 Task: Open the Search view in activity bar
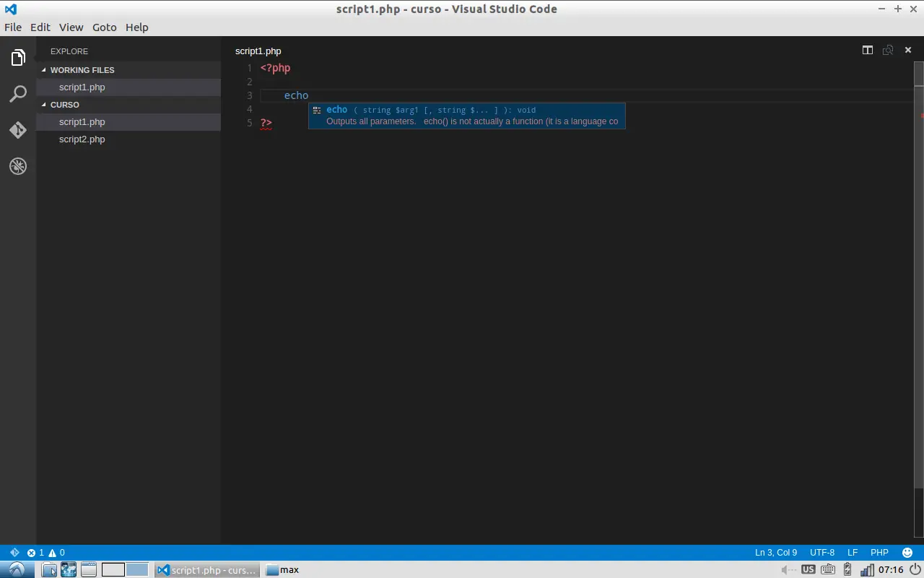[18, 94]
